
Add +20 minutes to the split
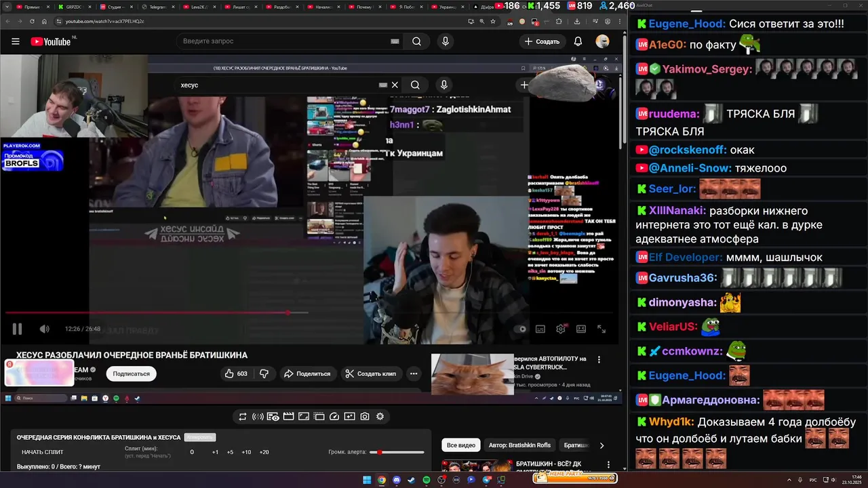(x=264, y=452)
